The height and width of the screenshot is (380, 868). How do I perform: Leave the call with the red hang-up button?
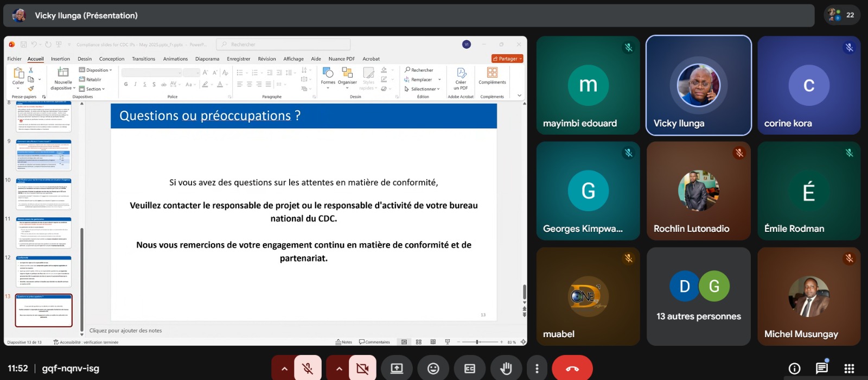click(572, 369)
